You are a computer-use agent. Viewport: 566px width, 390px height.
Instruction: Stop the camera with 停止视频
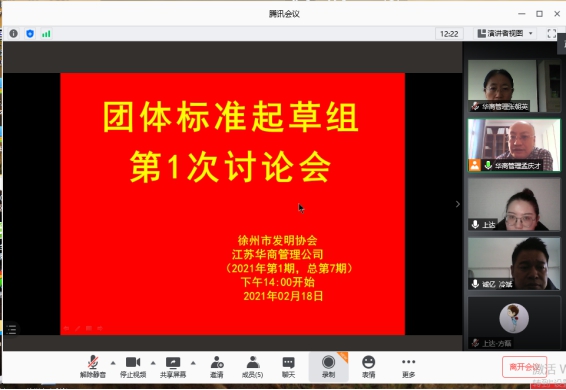[133, 367]
